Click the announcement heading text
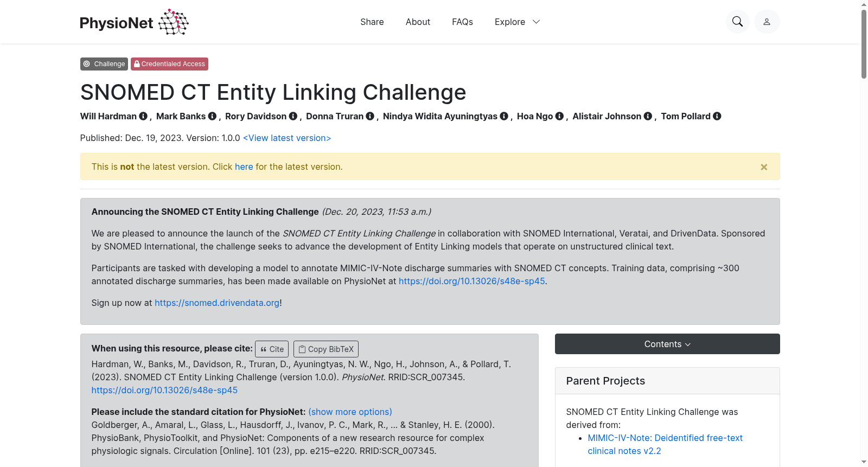This screenshot has height=467, width=868. (x=205, y=212)
